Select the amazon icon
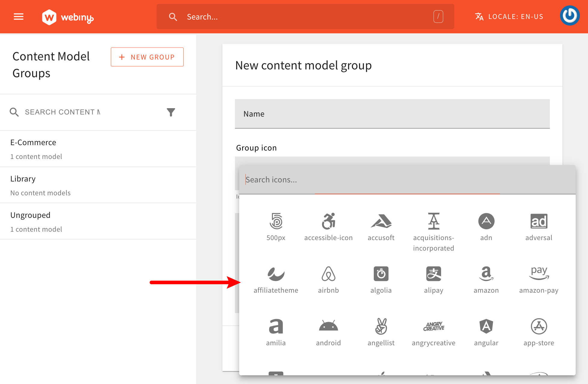Viewport: 588px width, 384px height. 486,274
